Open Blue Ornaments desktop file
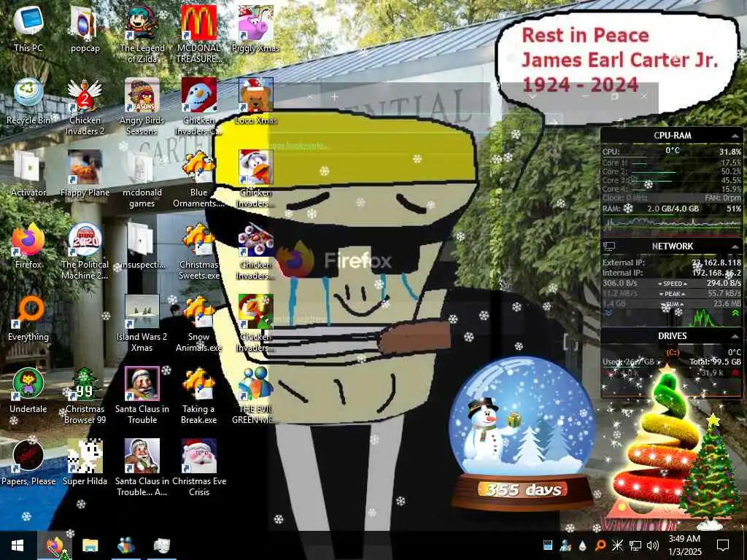Image resolution: width=747 pixels, height=560 pixels. pos(198,179)
